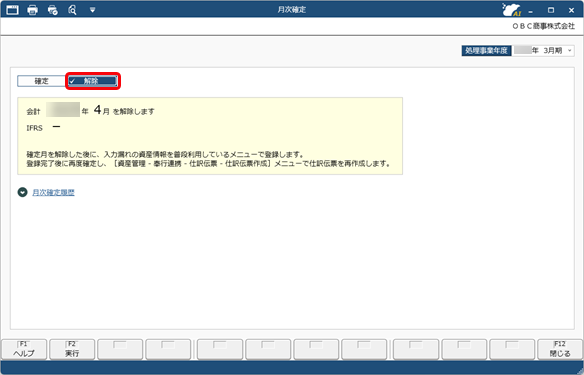Expand the toolbar overflow arrow
The height and width of the screenshot is (375, 584).
click(93, 10)
